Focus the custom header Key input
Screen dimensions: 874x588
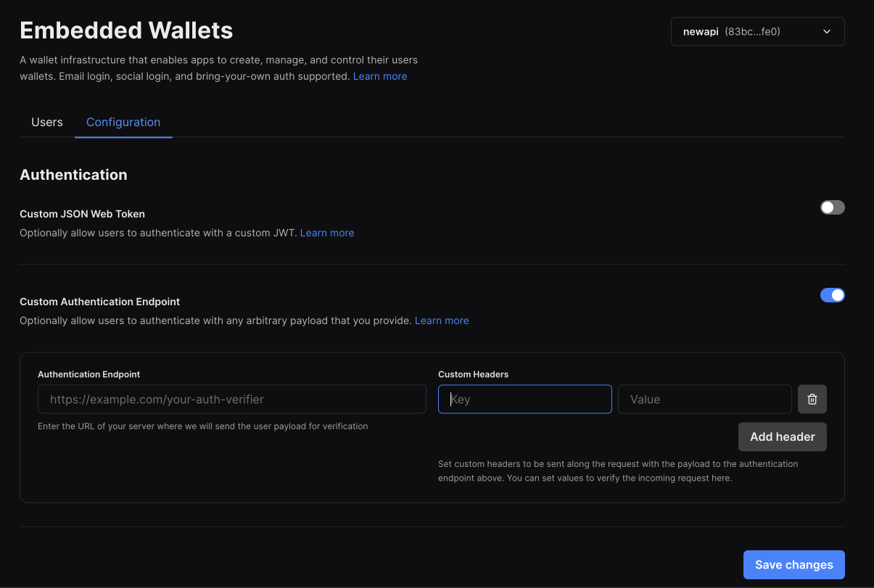[524, 399]
